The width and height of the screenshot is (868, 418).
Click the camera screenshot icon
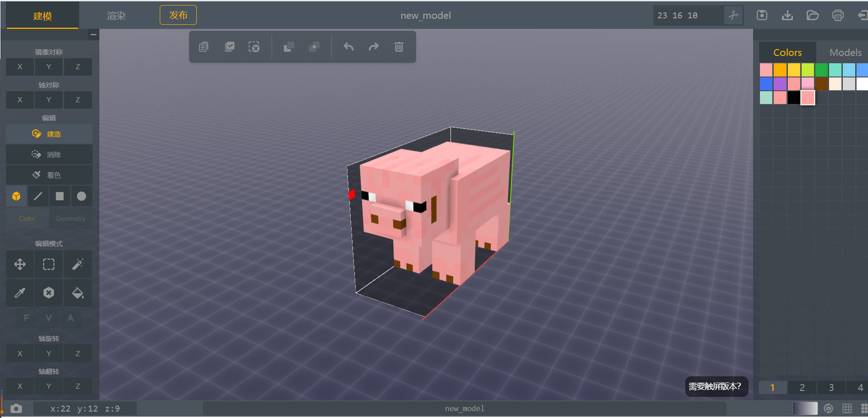[x=16, y=408]
